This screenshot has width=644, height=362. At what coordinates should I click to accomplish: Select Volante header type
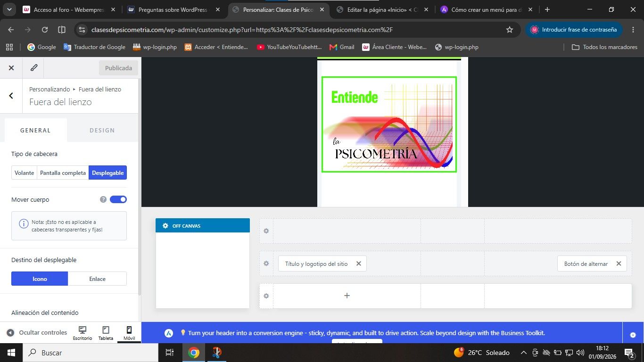tap(25, 173)
